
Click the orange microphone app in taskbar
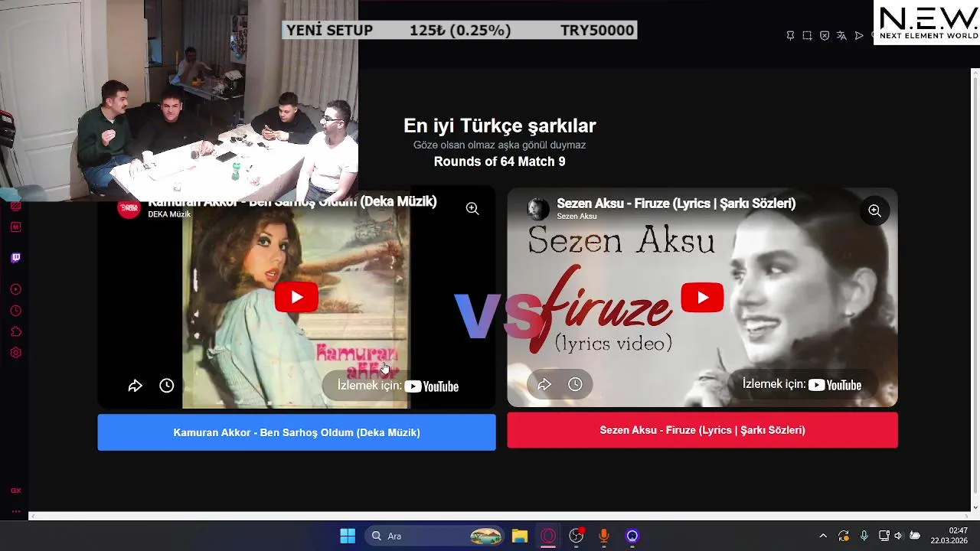tap(604, 536)
